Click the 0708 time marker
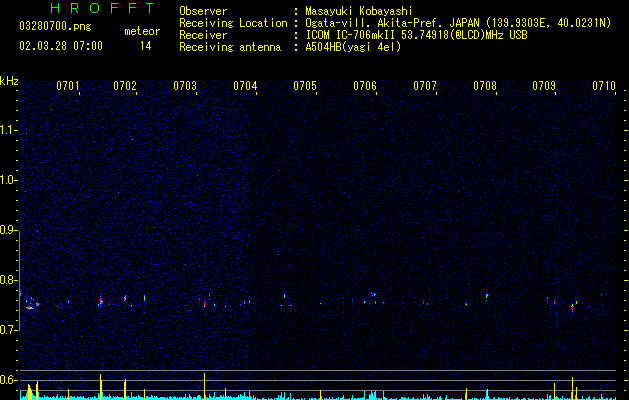629x400 pixels. [485, 86]
